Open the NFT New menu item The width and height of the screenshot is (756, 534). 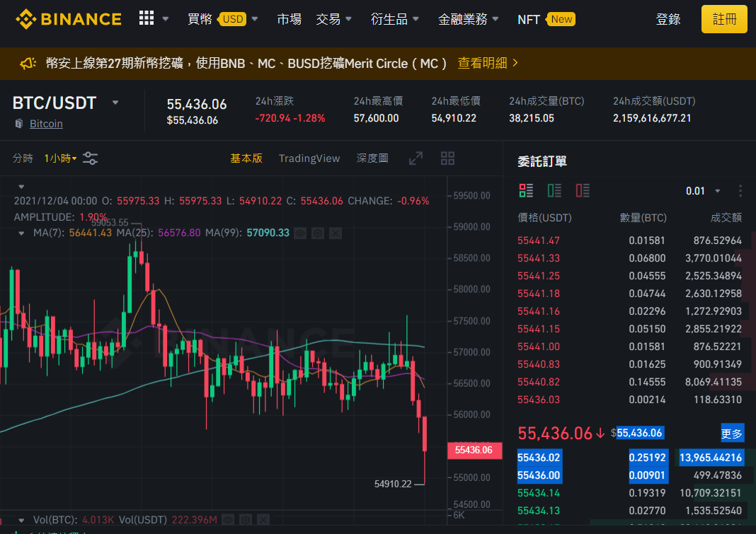point(546,19)
